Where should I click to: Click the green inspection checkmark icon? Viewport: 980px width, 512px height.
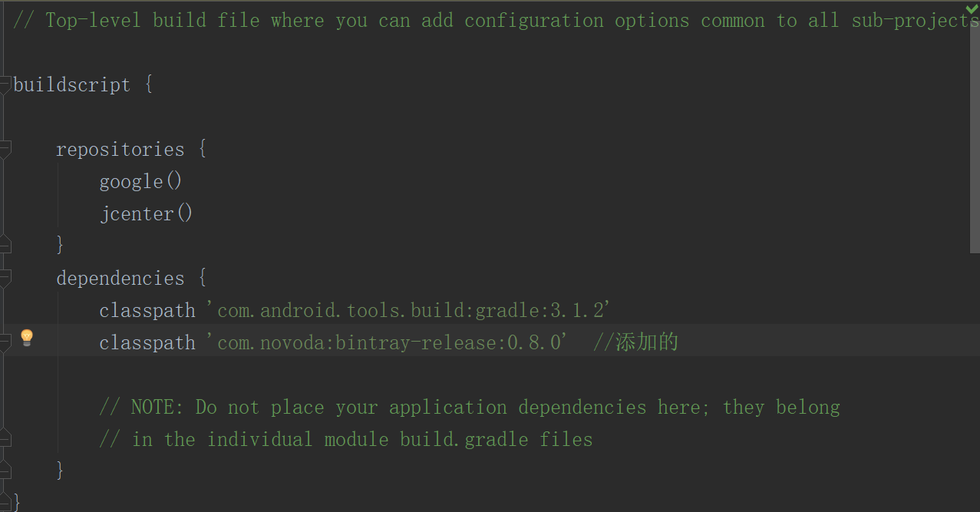972,8
